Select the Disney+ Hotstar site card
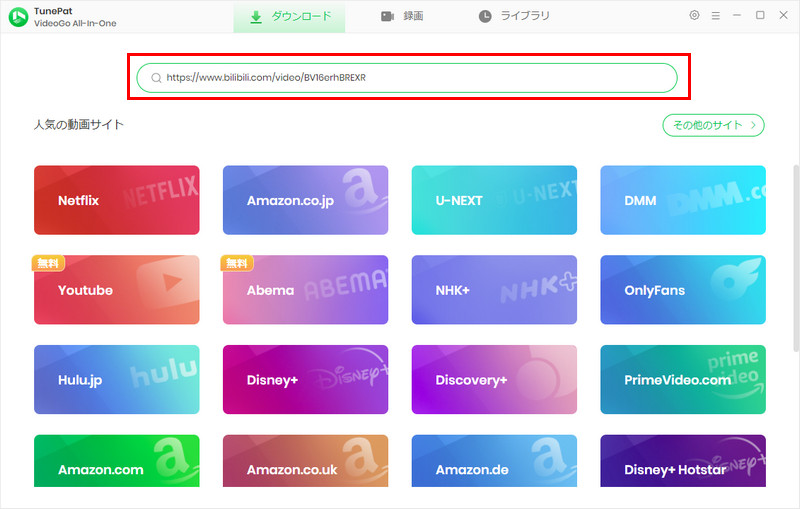Screen dimensions: 800x509 pyautogui.click(x=683, y=461)
